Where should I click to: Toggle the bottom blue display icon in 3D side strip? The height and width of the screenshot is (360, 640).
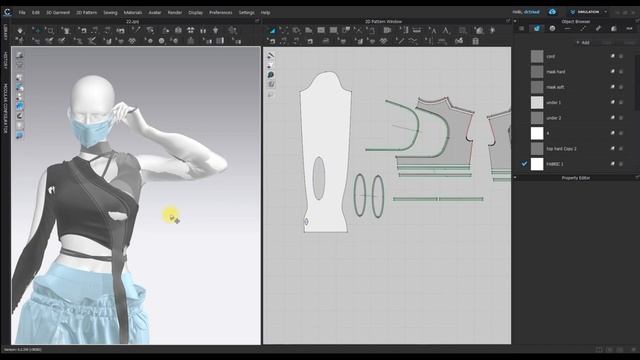pyautogui.click(x=20, y=136)
